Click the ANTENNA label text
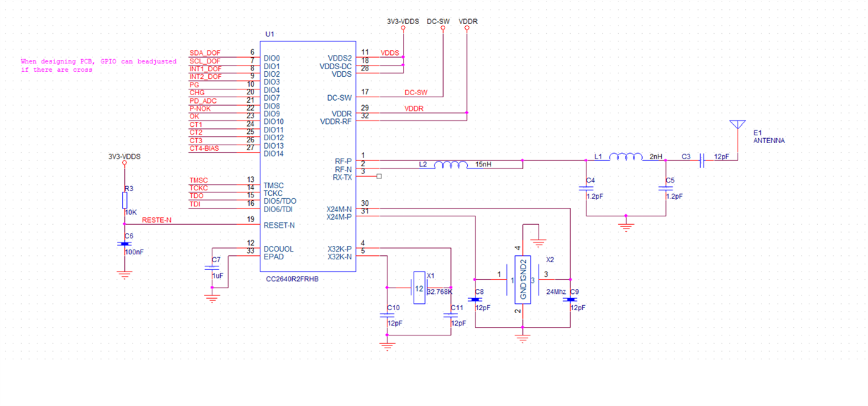The image size is (868, 406). point(768,140)
